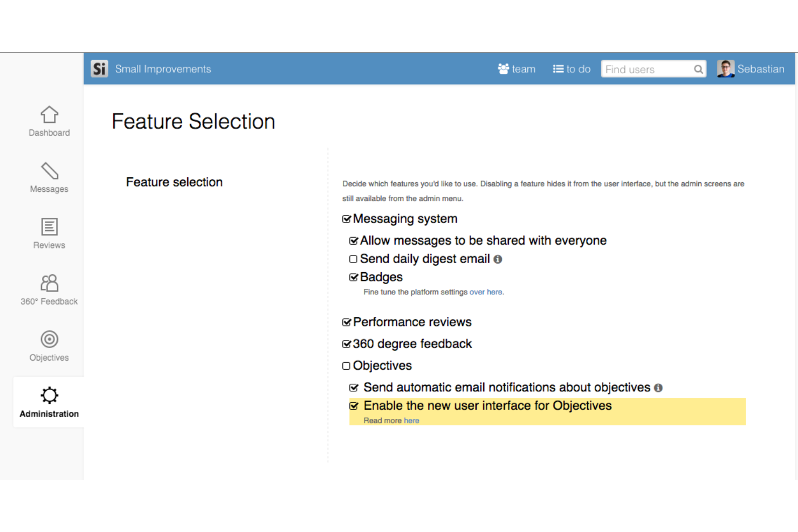Open Reviews from the sidebar
Viewport: 798px width, 532px height.
click(x=49, y=233)
